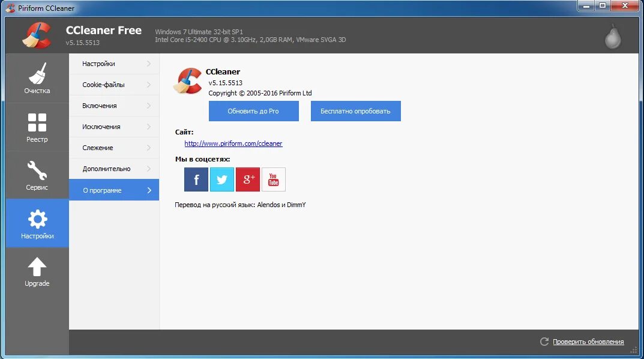Open CCleaner's Google+ page icon
This screenshot has width=644, height=359.
248,179
